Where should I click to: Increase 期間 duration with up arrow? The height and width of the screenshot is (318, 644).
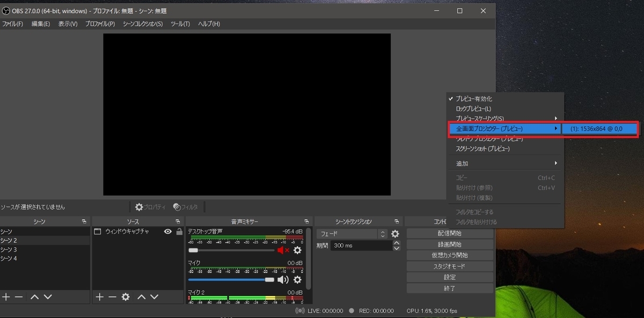(397, 243)
